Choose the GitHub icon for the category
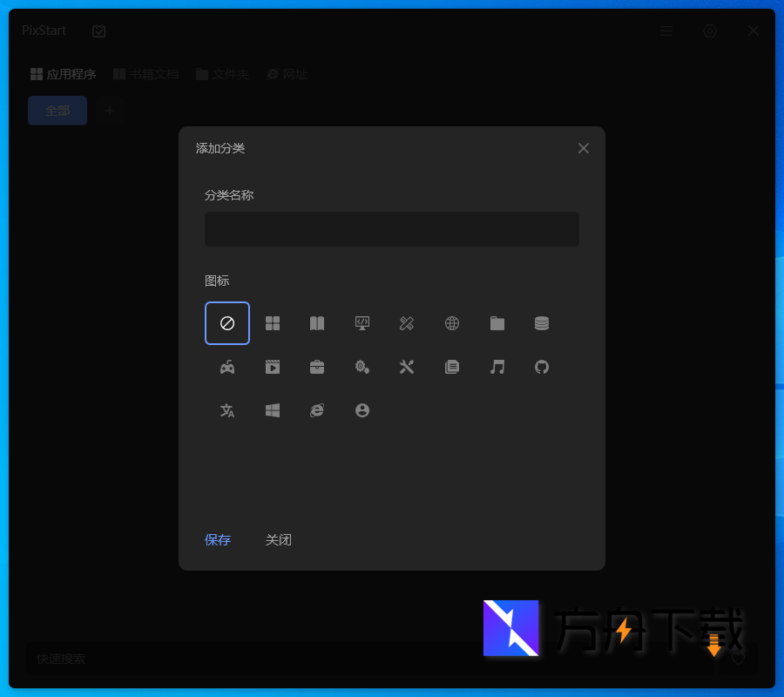The width and height of the screenshot is (784, 697). click(541, 367)
